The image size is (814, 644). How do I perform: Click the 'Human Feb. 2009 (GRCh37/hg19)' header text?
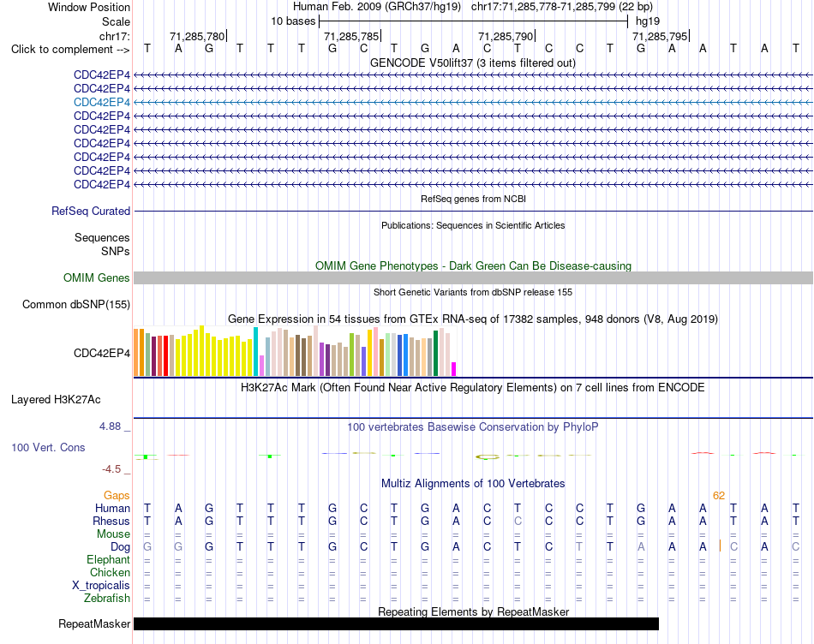[x=377, y=7]
